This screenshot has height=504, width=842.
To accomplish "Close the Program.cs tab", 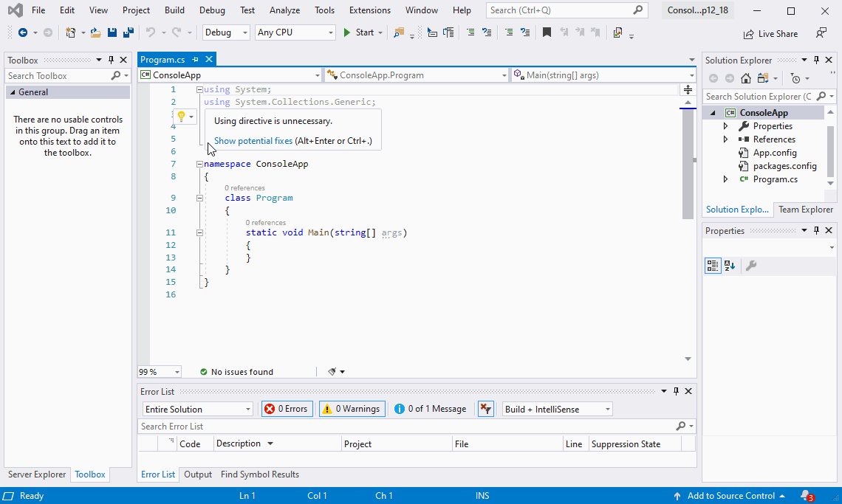I will tap(209, 60).
